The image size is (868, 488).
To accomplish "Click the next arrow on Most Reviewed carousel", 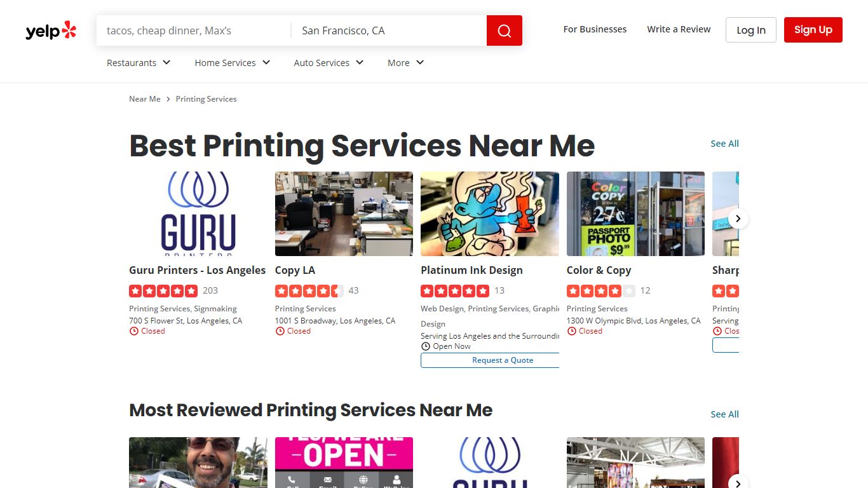I will (738, 484).
